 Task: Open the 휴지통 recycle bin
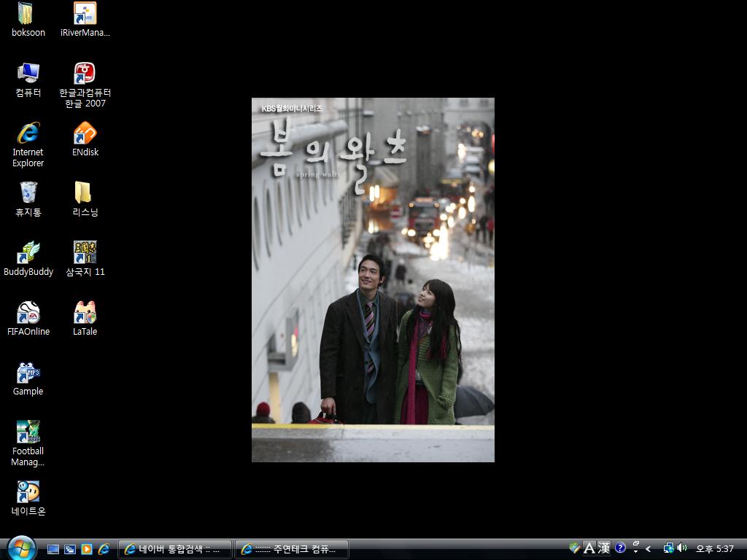click(x=28, y=198)
